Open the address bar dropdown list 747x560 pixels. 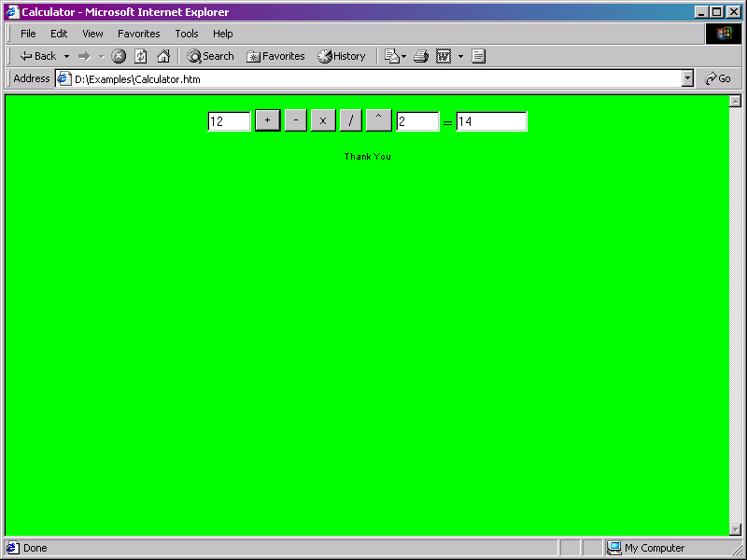coord(688,79)
